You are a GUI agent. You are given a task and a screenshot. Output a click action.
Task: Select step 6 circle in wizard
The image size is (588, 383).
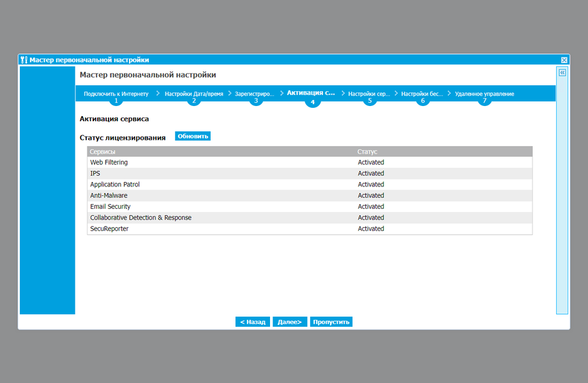423,100
